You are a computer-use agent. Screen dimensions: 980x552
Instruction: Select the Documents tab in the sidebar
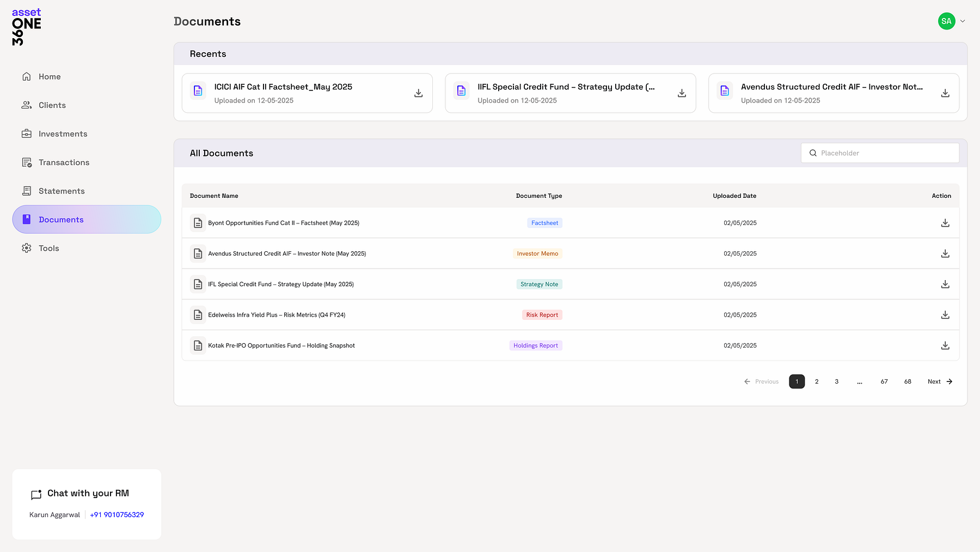(x=61, y=219)
